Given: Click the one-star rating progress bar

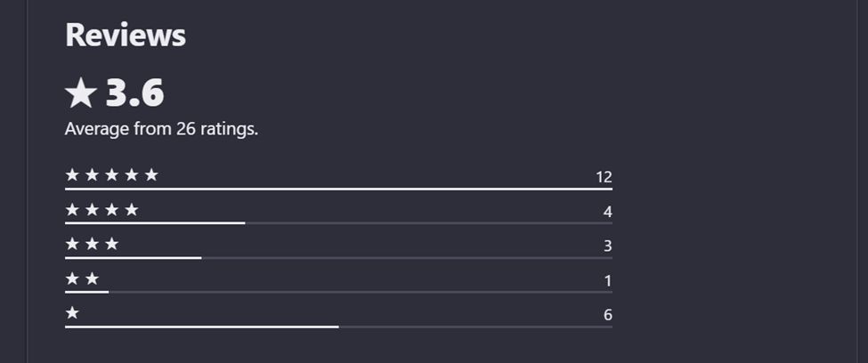Looking at the screenshot, I should 338,327.
